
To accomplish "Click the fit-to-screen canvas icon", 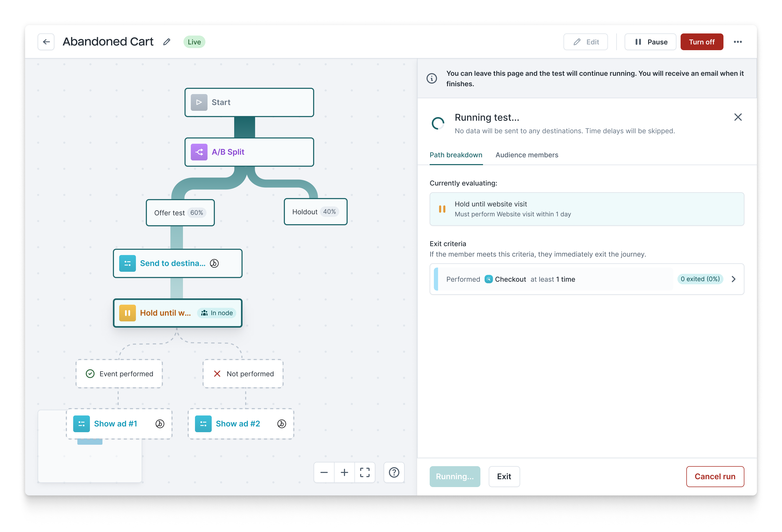I will point(365,472).
